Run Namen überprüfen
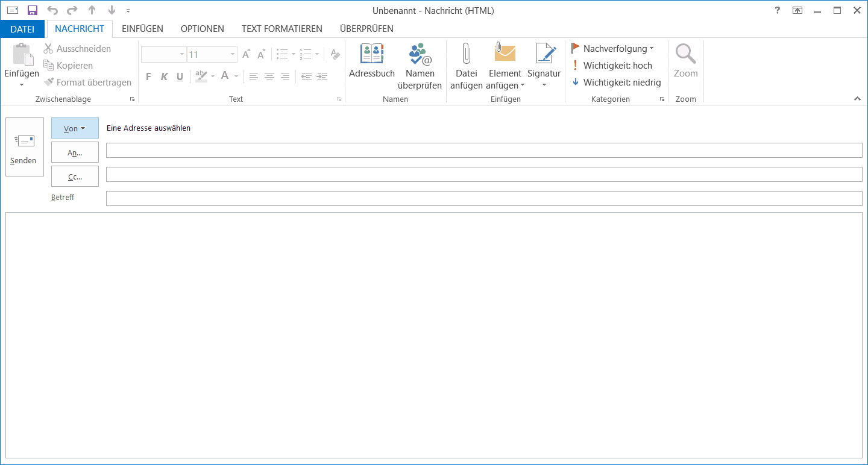868x465 pixels. (420, 66)
